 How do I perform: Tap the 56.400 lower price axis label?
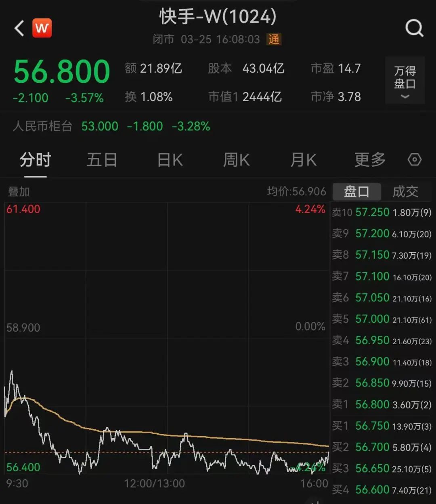click(x=23, y=468)
